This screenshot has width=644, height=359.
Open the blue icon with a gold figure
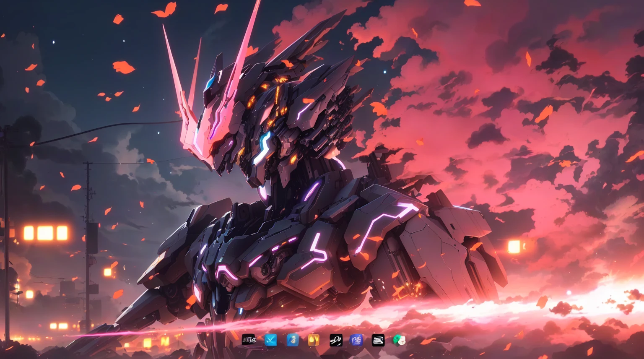tap(292, 340)
